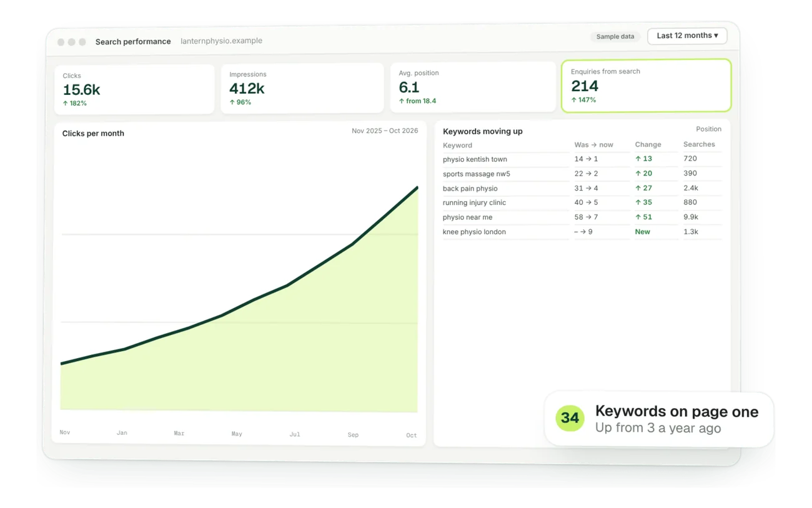
Task: Click the Keywords on page one callout
Action: point(659,419)
